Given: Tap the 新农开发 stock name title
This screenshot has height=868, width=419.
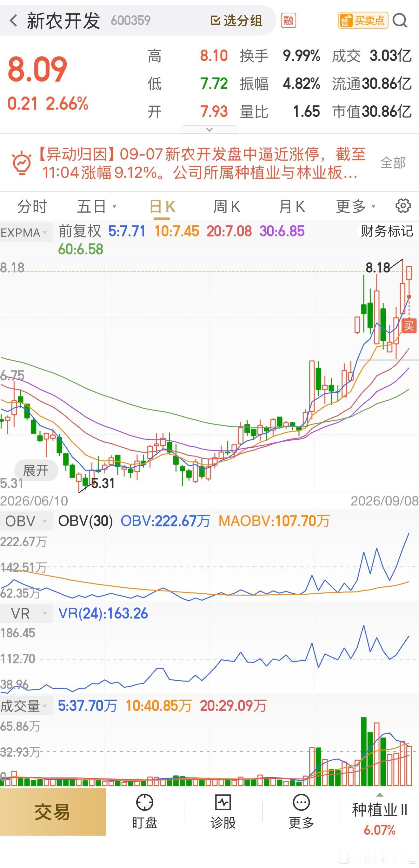Looking at the screenshot, I should pos(64,21).
